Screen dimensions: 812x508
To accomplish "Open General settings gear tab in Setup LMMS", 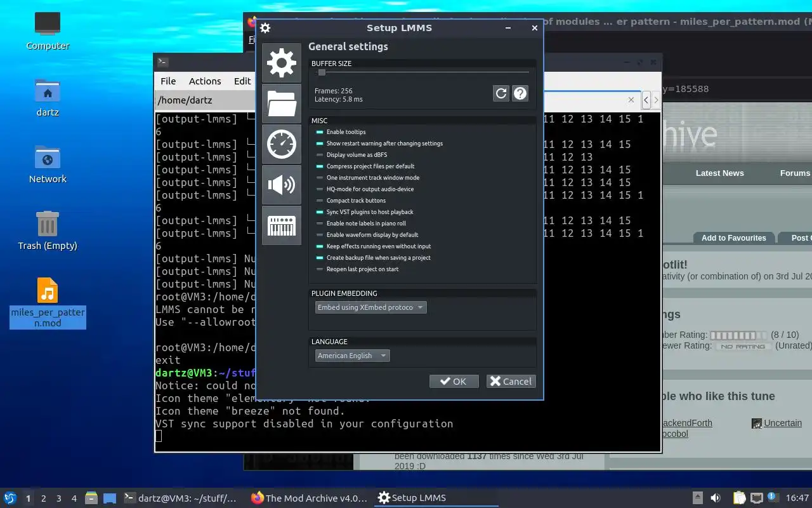I will click(282, 63).
